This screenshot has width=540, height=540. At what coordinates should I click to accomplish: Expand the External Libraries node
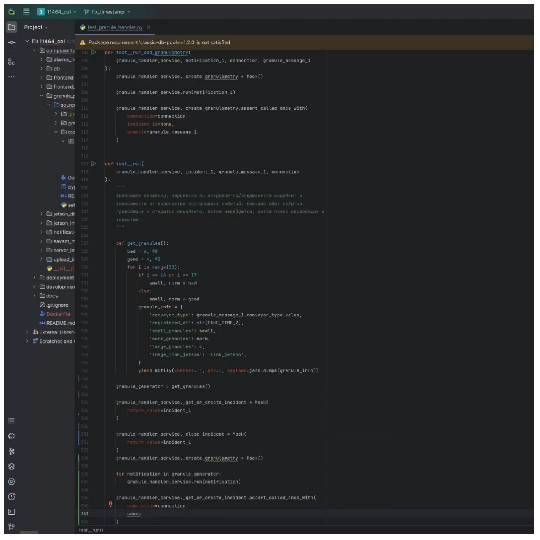pyautogui.click(x=27, y=332)
